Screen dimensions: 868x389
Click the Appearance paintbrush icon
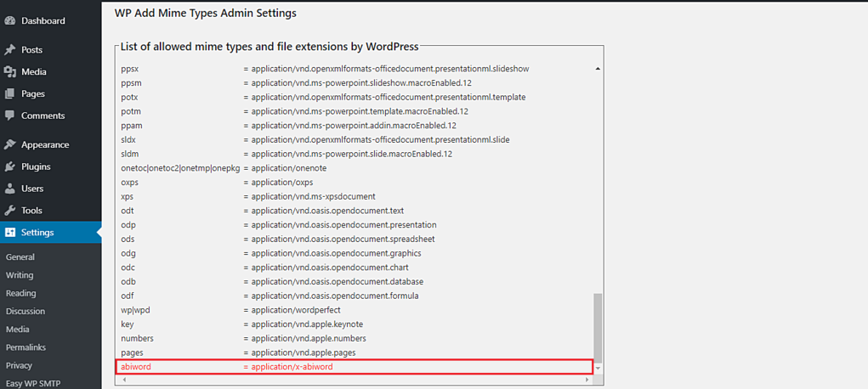pyautogui.click(x=9, y=145)
